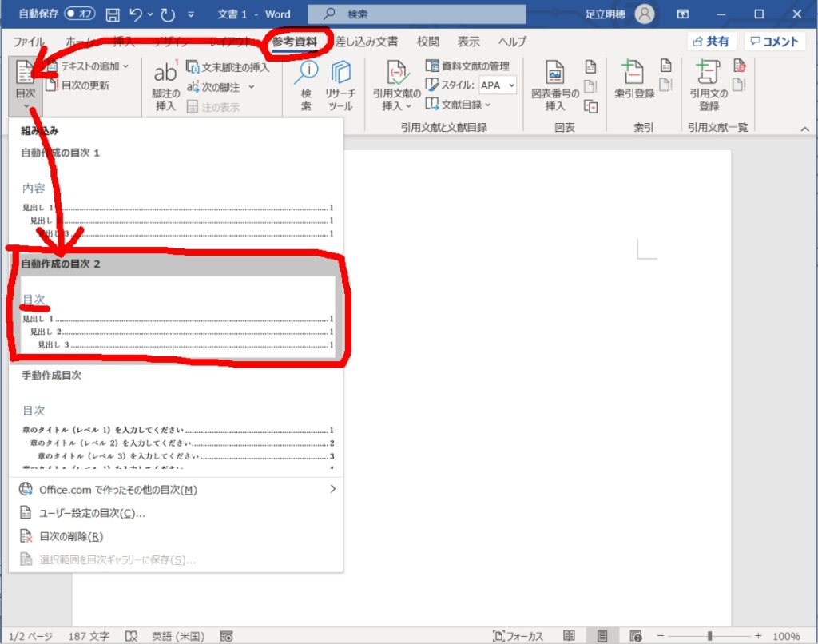
Task: Select Custom Table of Contents (ユーザー設定の目次) menu item
Action: coord(92,513)
